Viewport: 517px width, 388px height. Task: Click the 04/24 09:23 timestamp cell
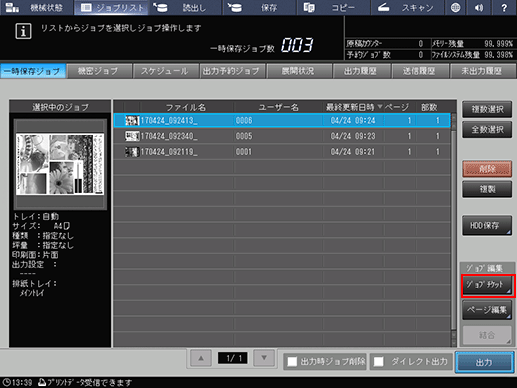click(x=353, y=136)
